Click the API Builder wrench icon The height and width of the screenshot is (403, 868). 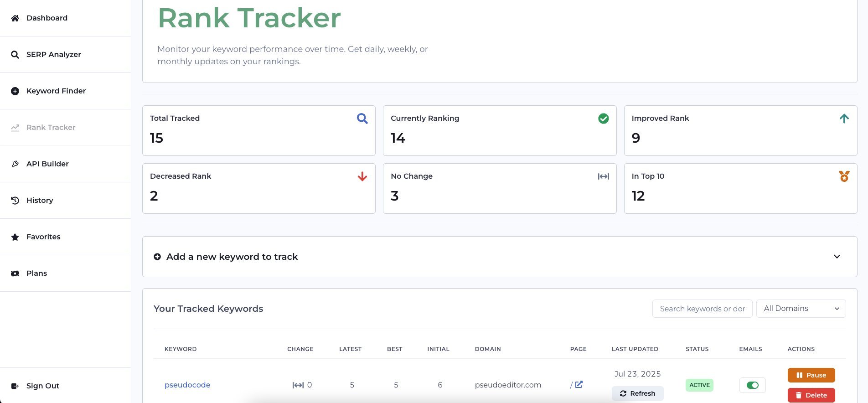(15, 164)
